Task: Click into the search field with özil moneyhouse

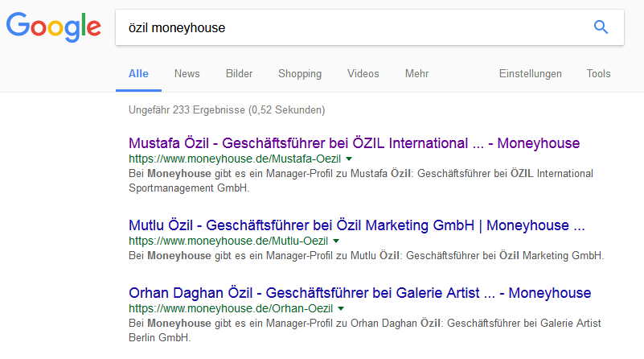Action: point(353,27)
